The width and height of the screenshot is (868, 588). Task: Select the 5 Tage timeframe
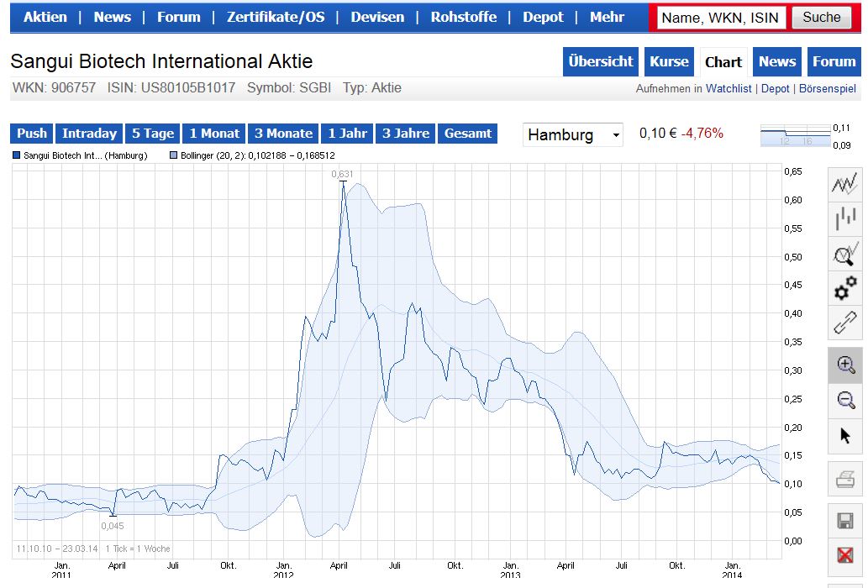[153, 134]
